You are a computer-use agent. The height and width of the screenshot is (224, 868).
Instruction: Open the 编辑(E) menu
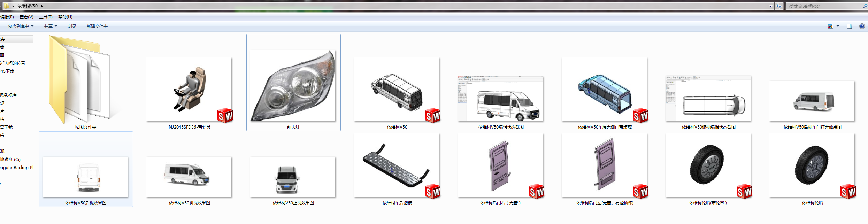(x=7, y=17)
